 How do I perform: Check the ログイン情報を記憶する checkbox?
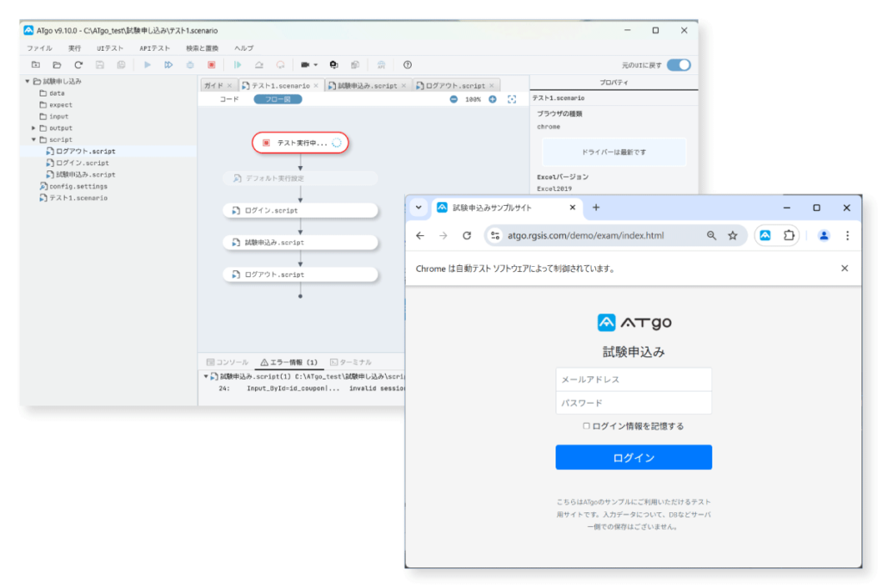[586, 426]
